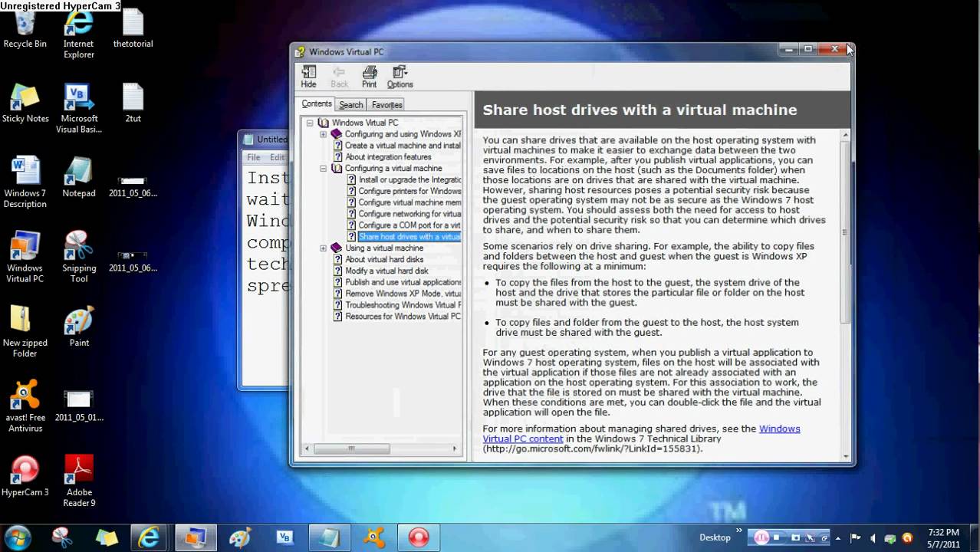Select the Windows 7 Description document icon

click(x=25, y=182)
